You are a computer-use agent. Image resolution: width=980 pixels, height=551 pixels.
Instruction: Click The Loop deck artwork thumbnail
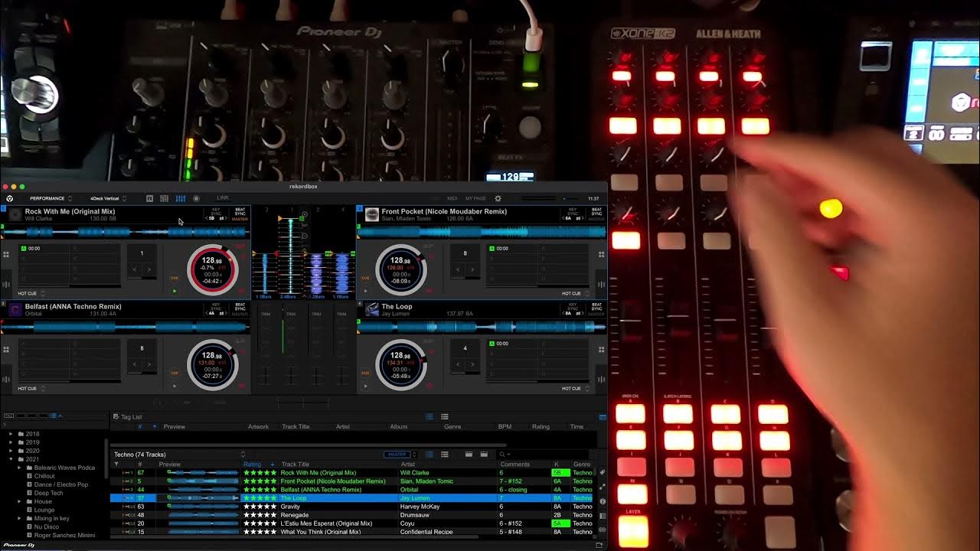(371, 309)
